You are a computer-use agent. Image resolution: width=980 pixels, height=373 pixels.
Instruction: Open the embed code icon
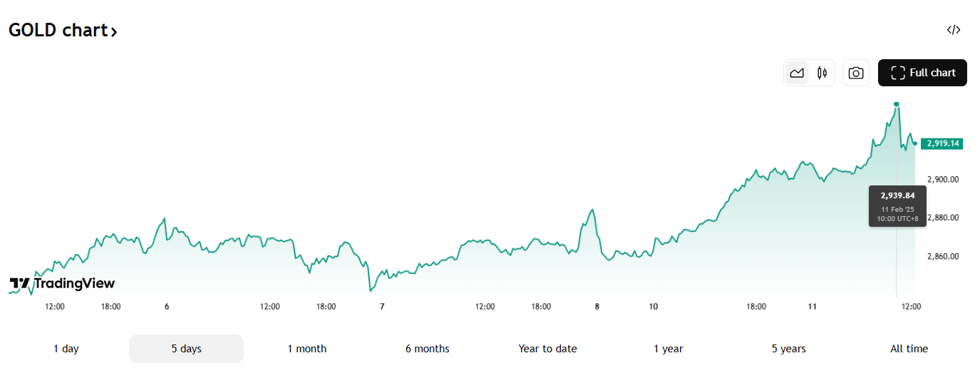tap(954, 30)
